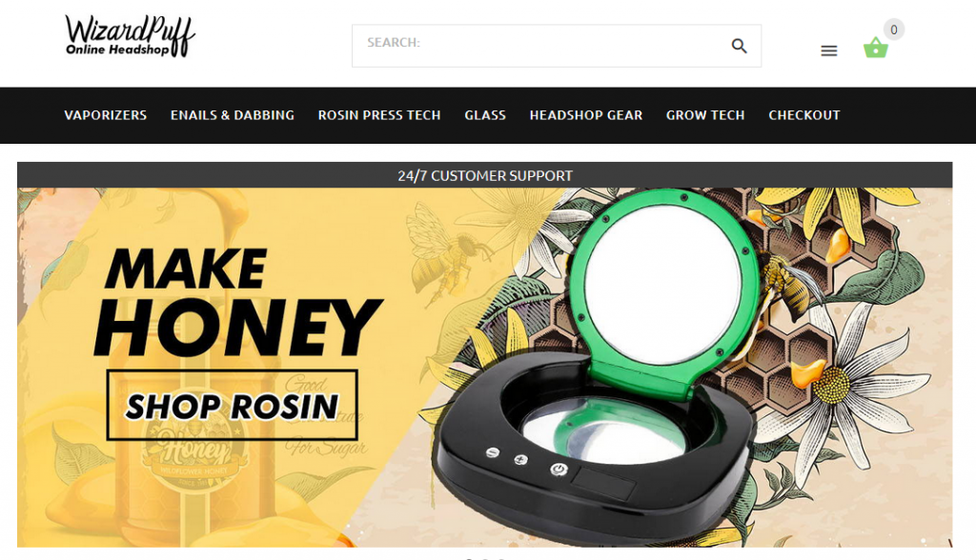
Task: Open the green shopping basket cart
Action: click(875, 48)
